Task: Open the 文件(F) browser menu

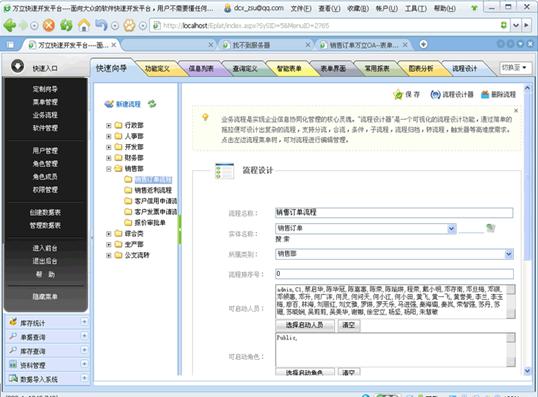Action: (x=301, y=8)
